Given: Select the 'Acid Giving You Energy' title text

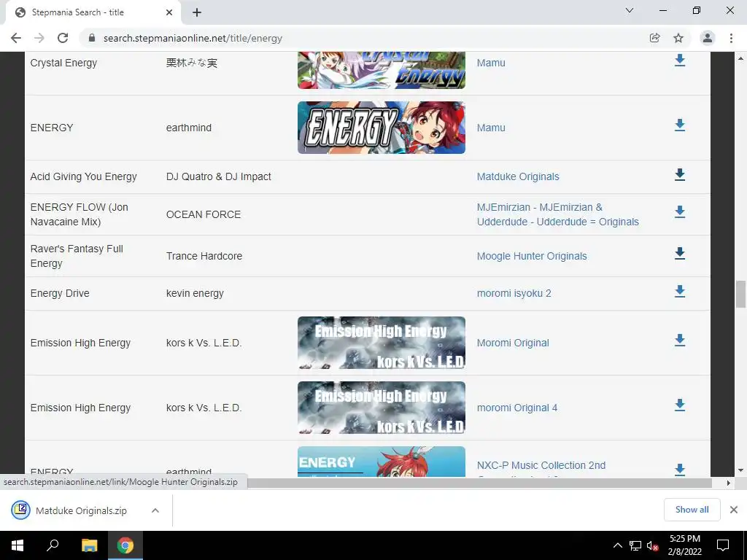Looking at the screenshot, I should tap(83, 176).
